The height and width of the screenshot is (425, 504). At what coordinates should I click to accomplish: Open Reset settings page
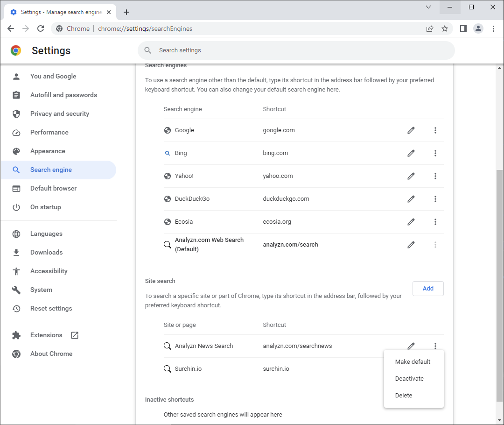point(58,308)
